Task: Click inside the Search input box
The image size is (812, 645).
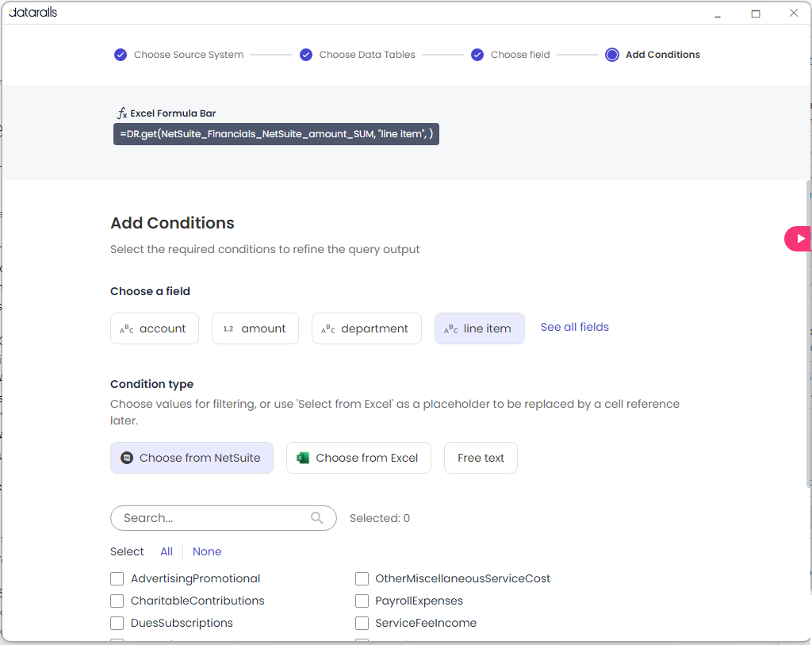Action: (x=214, y=517)
